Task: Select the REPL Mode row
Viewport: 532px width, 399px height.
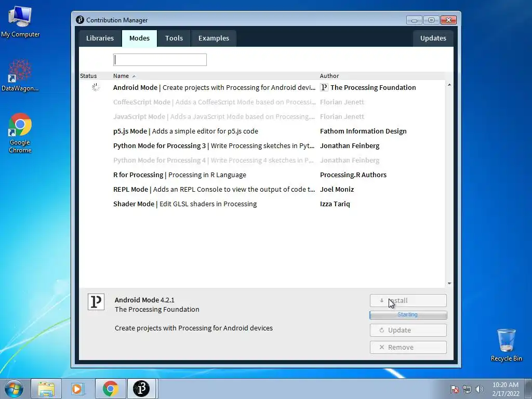Action: point(262,190)
